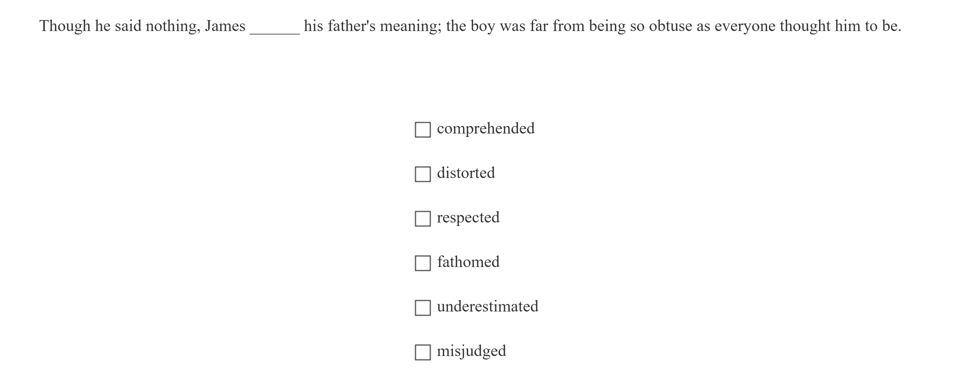Check the 'comprehended' checkbox
980x372 pixels.
(x=422, y=130)
